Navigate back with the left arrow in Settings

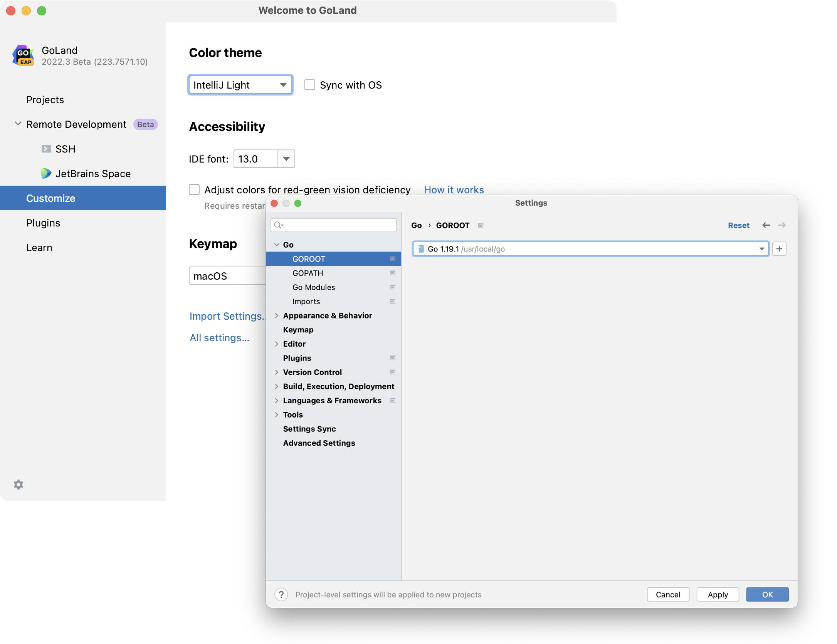766,225
